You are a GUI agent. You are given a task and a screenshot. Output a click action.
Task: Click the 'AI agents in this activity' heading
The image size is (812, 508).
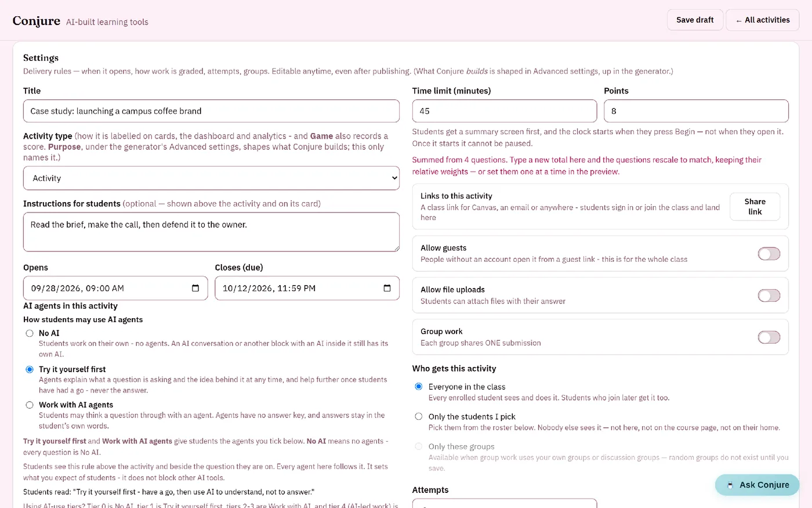pyautogui.click(x=70, y=306)
